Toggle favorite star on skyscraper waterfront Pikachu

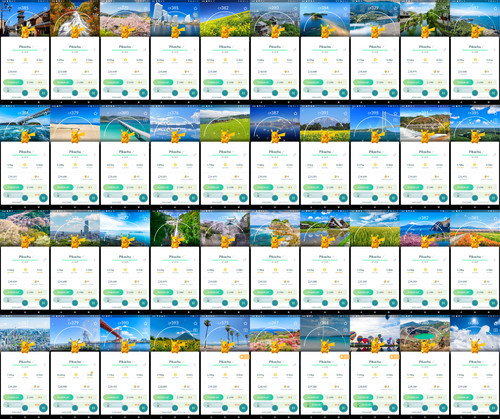[196, 8]
